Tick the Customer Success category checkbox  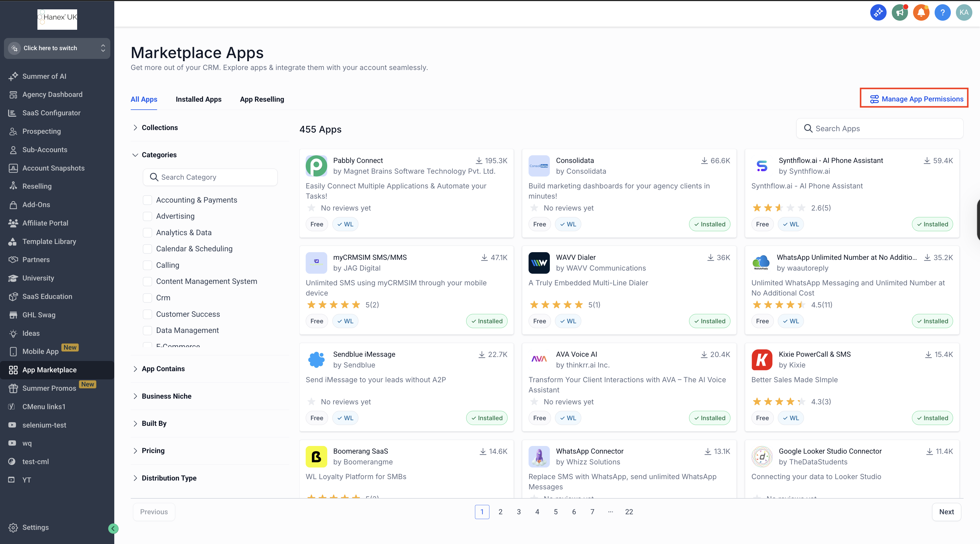click(x=147, y=314)
